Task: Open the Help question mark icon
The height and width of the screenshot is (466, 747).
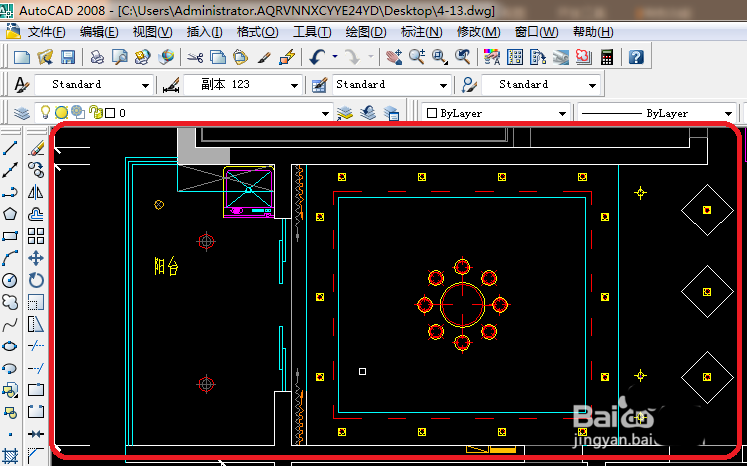Action: [636, 57]
